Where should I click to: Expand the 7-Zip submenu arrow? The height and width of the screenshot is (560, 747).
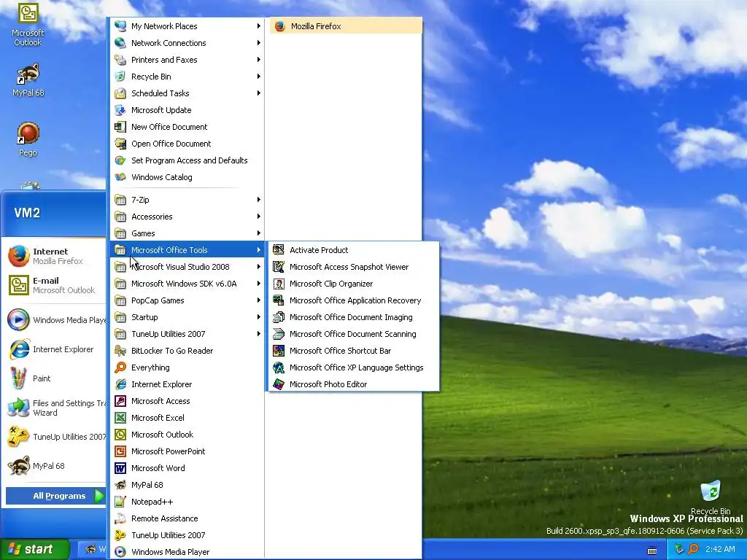click(x=259, y=200)
